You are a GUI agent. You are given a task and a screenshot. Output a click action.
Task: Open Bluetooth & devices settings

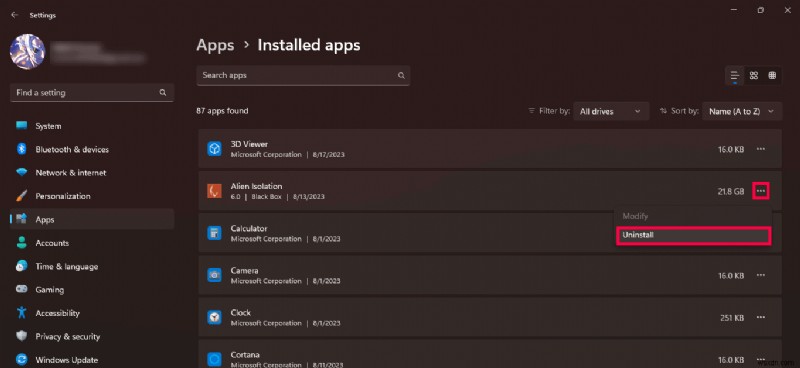(x=92, y=150)
